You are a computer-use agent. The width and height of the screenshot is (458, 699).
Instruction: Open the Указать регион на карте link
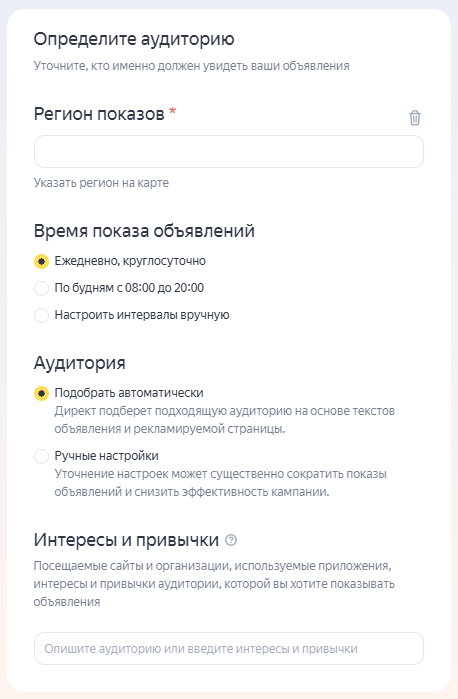pos(101,183)
